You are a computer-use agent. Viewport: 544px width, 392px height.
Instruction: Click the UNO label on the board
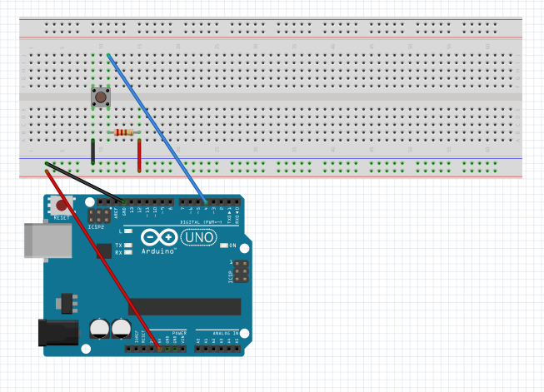click(x=199, y=238)
